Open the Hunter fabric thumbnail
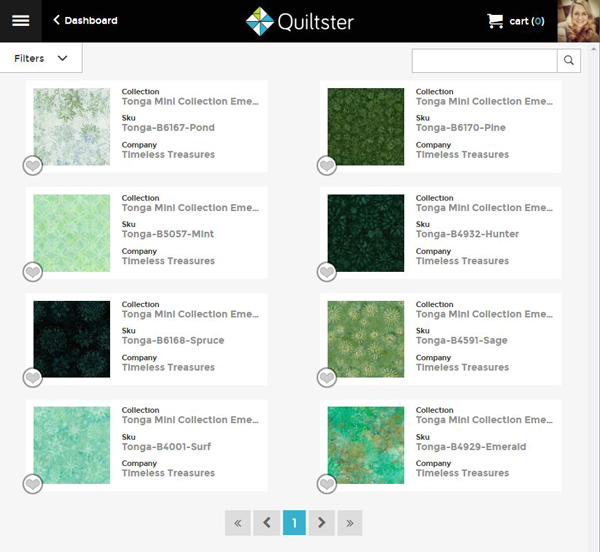 click(366, 233)
